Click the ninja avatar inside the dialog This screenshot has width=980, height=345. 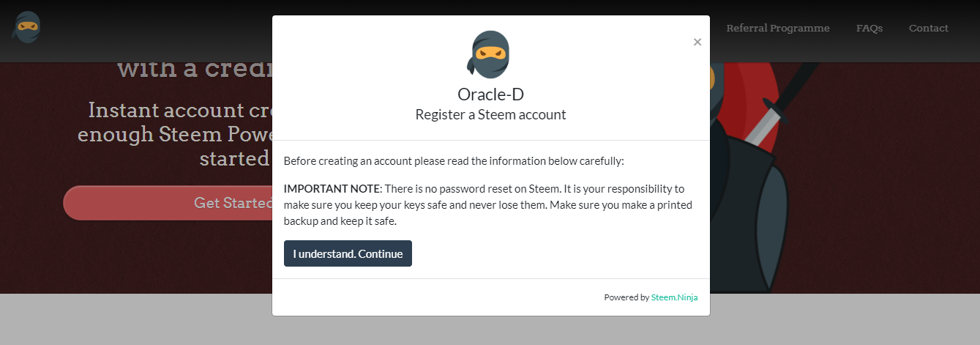(x=490, y=53)
